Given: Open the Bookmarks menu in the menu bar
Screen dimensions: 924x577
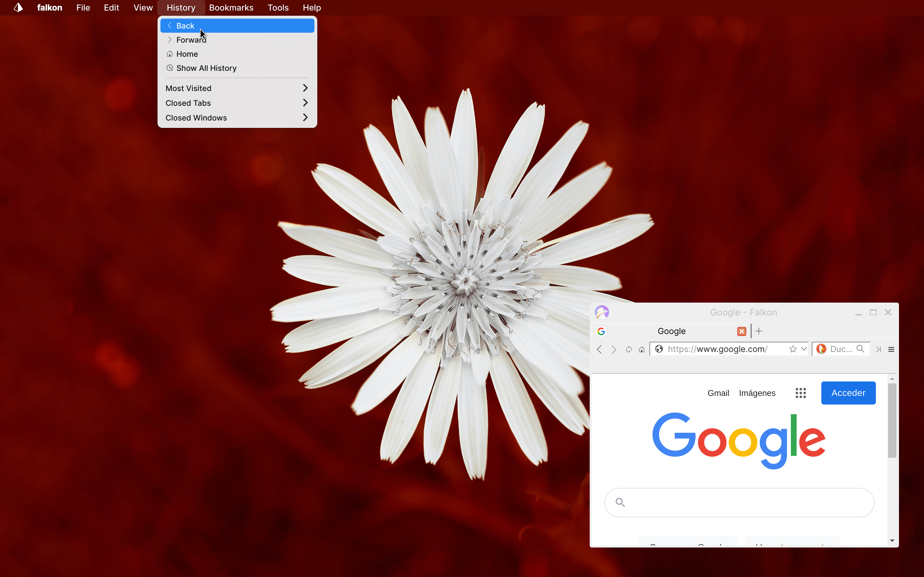Looking at the screenshot, I should point(231,8).
